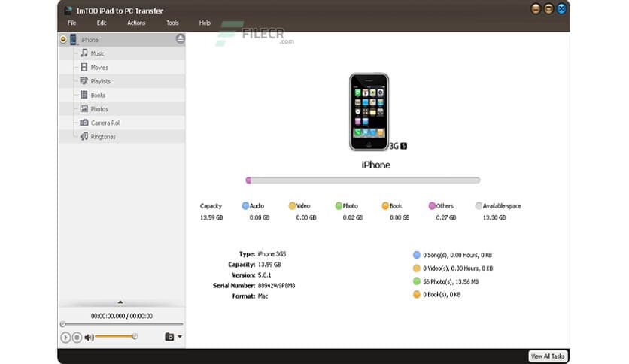Click the Music label in the sidebar tree
629x364 pixels.
tap(98, 53)
